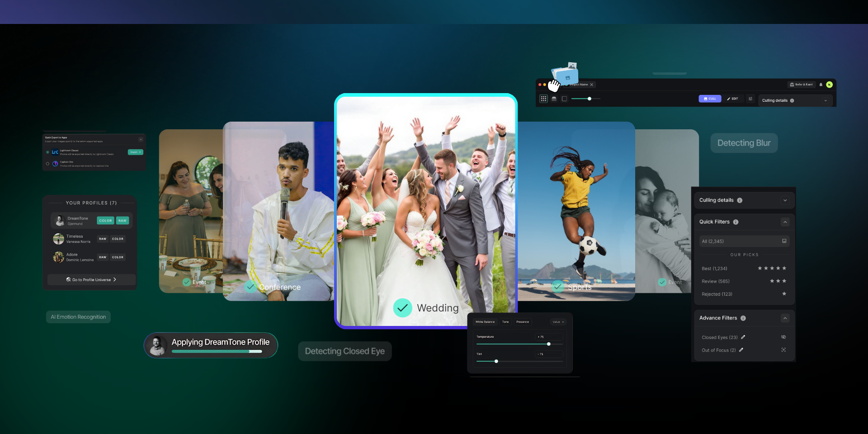Open the adjustment settings sliders icon
The height and width of the screenshot is (434, 868).
point(750,99)
